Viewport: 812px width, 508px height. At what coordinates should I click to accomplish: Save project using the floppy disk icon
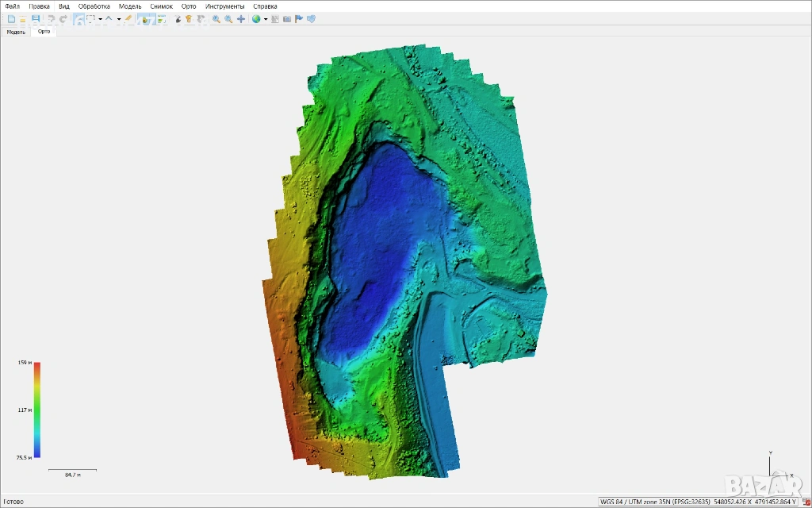pyautogui.click(x=36, y=19)
